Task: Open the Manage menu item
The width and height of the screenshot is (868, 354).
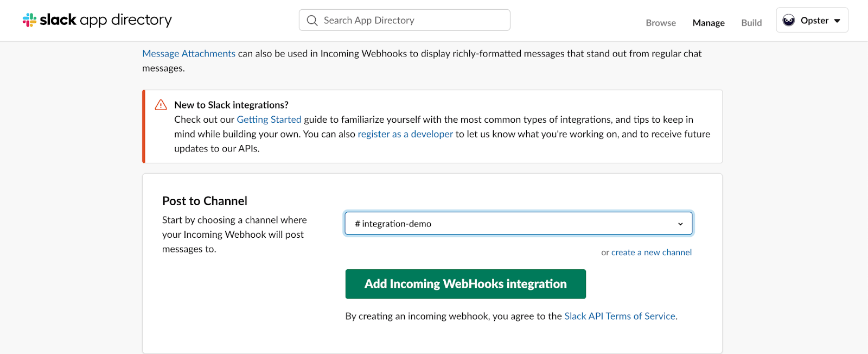Action: pyautogui.click(x=709, y=23)
